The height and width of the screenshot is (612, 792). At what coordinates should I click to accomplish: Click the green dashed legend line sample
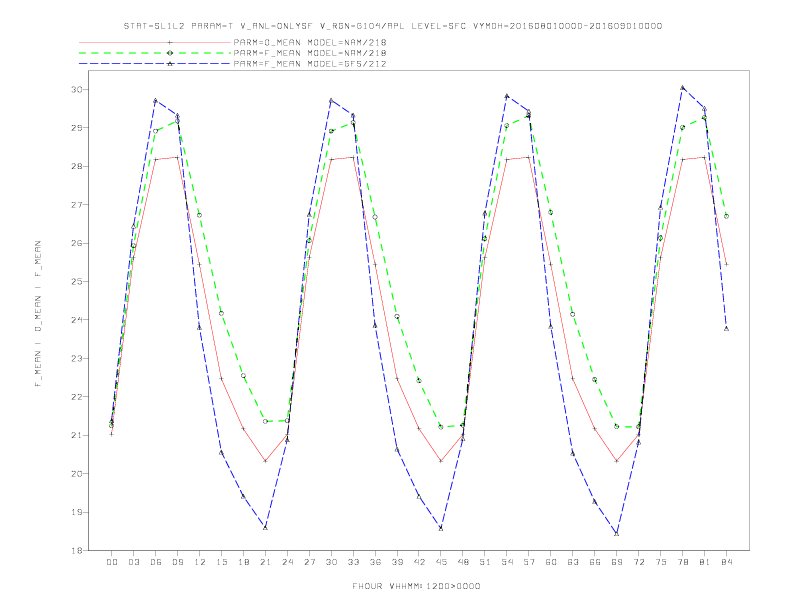coord(155,53)
